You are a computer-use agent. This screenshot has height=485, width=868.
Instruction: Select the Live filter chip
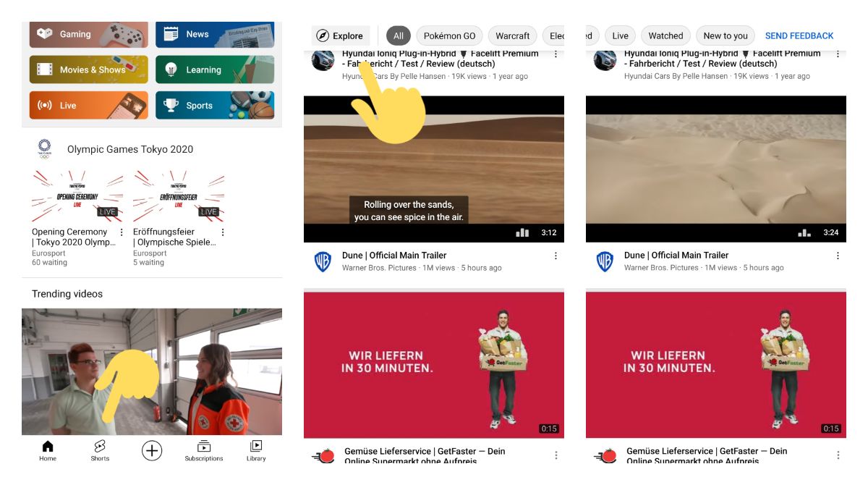click(x=620, y=35)
